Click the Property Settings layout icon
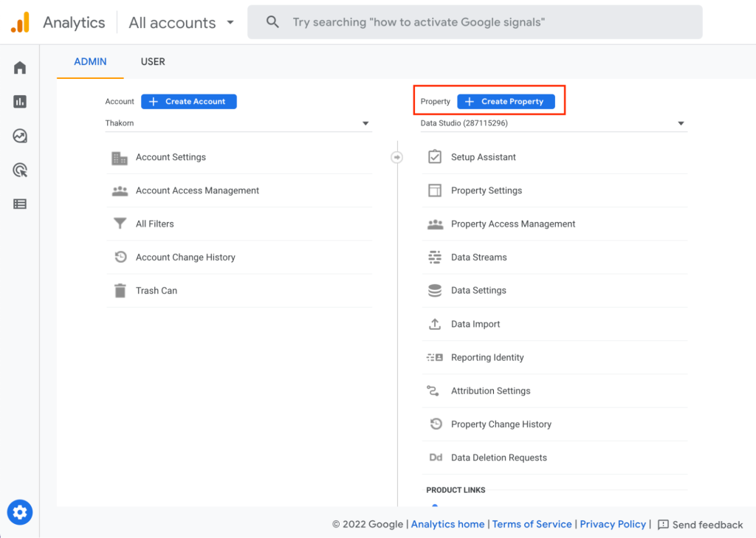 click(x=435, y=190)
